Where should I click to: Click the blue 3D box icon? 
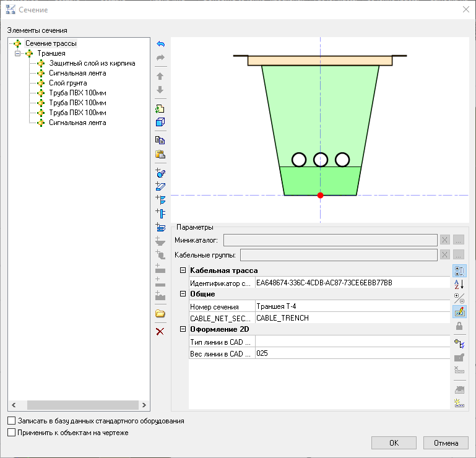160,122
